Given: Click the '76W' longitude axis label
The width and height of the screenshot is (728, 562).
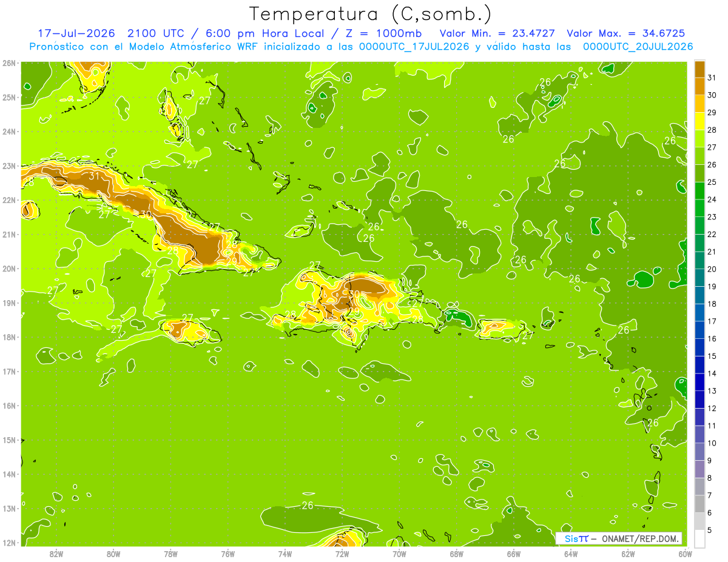Looking at the screenshot, I should click(x=227, y=554).
